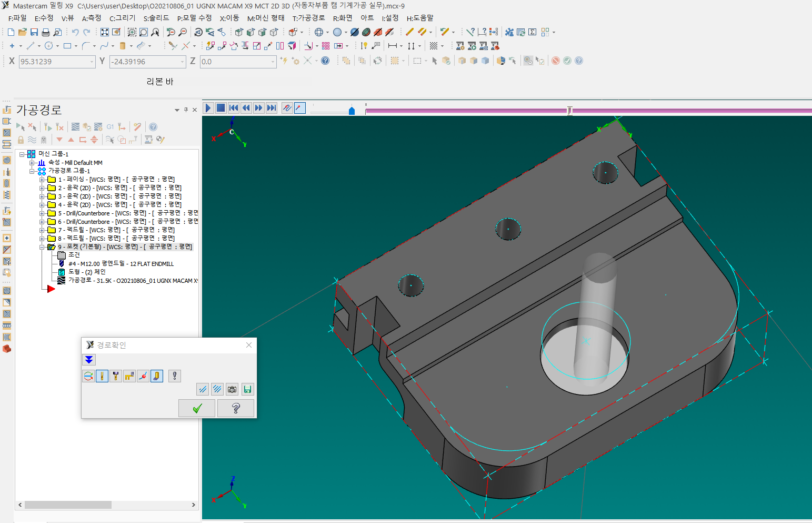Click the Unzoom 80% magnifier icon
The width and height of the screenshot is (812, 523).
point(183,32)
